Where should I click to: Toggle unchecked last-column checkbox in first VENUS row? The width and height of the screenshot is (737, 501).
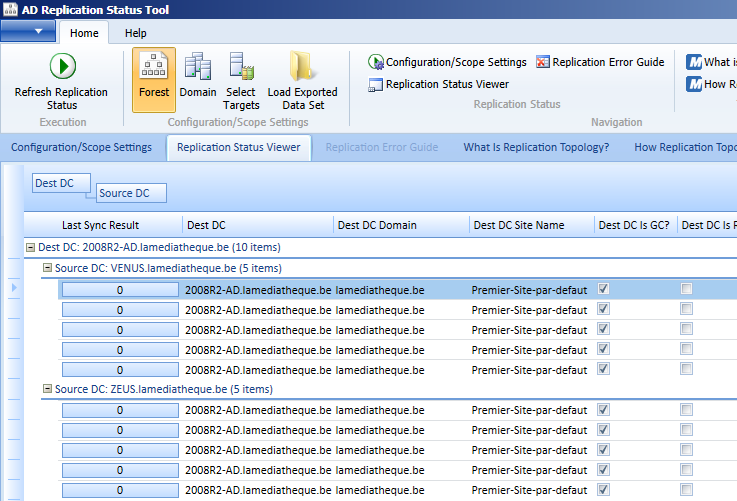coord(687,289)
